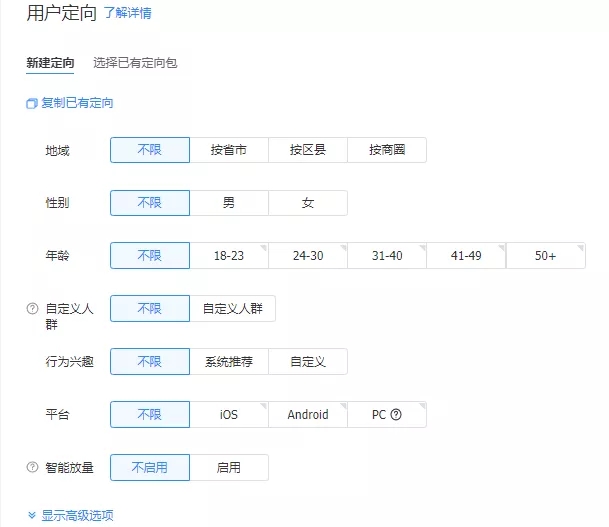
Task: Open the 了解详情 link
Action: click(128, 13)
